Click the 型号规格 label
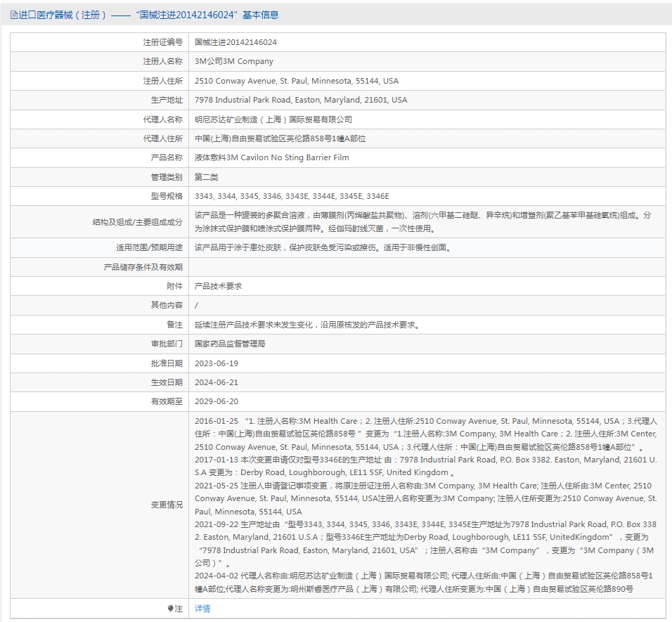672x622 pixels. pos(167,196)
